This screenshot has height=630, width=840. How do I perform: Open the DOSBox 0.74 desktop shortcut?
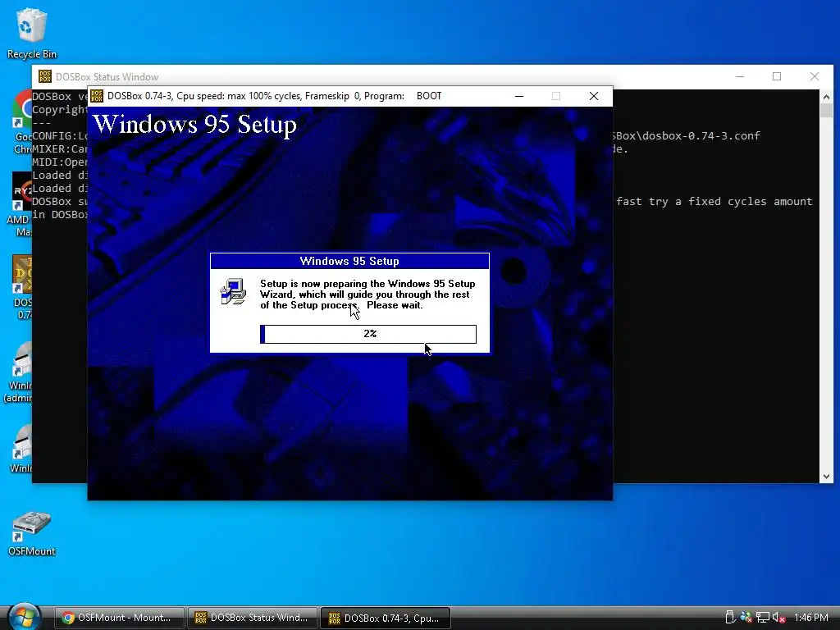pyautogui.click(x=22, y=286)
